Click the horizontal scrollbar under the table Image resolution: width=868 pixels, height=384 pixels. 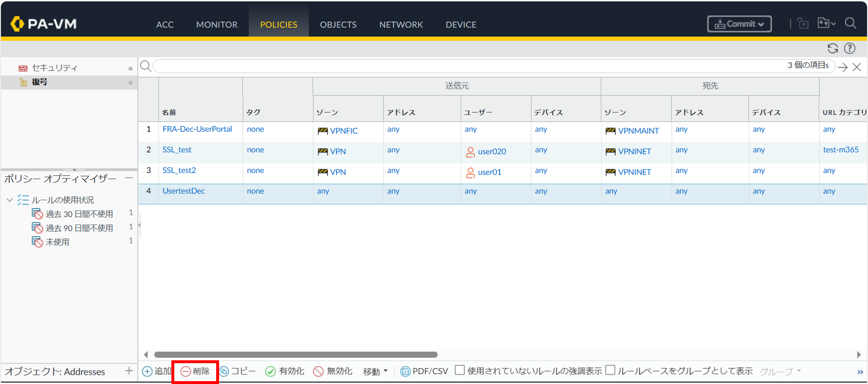[x=296, y=355]
